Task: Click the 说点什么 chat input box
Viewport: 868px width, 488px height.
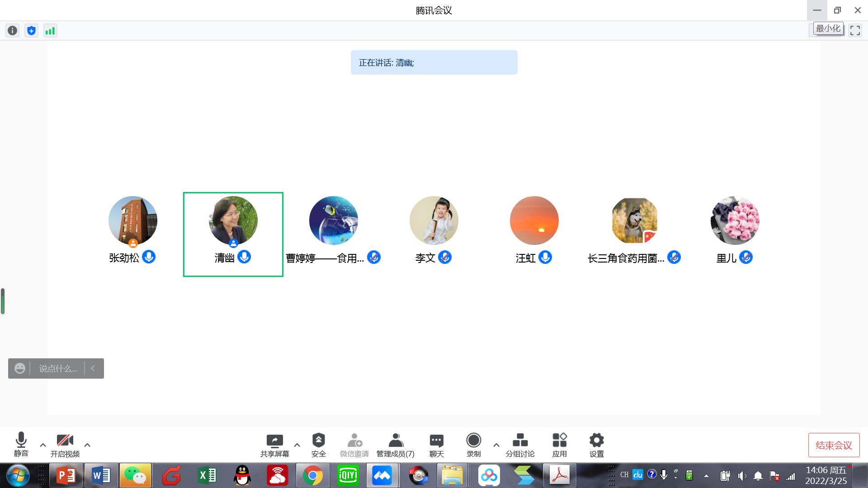Action: [58, 369]
